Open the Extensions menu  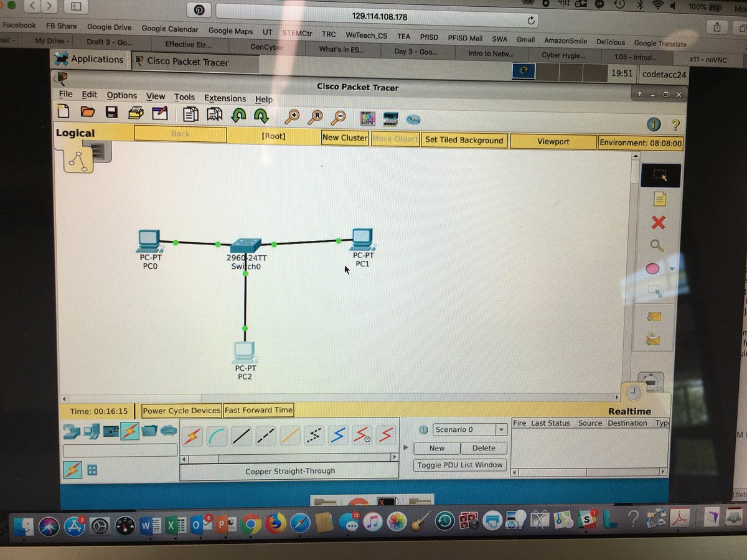[225, 98]
